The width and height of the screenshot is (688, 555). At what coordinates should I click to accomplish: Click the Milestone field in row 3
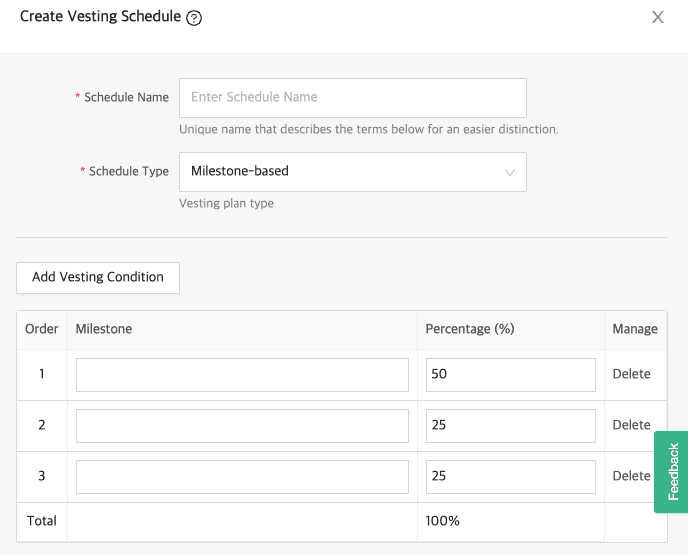pos(242,477)
